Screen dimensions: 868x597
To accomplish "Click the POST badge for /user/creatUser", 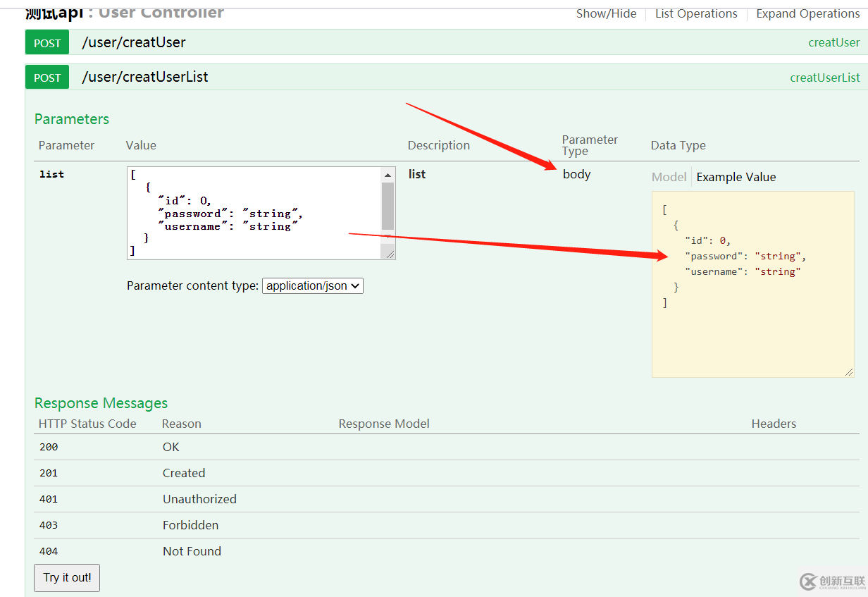I will click(47, 43).
